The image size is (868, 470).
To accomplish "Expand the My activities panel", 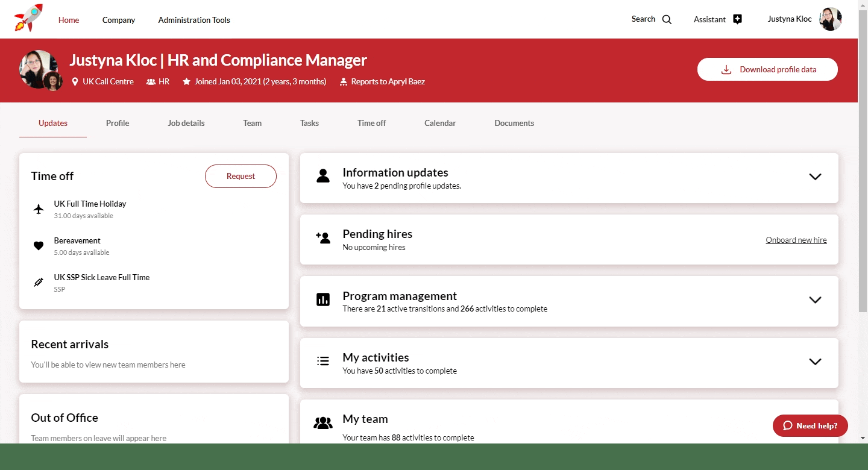I will pos(815,362).
